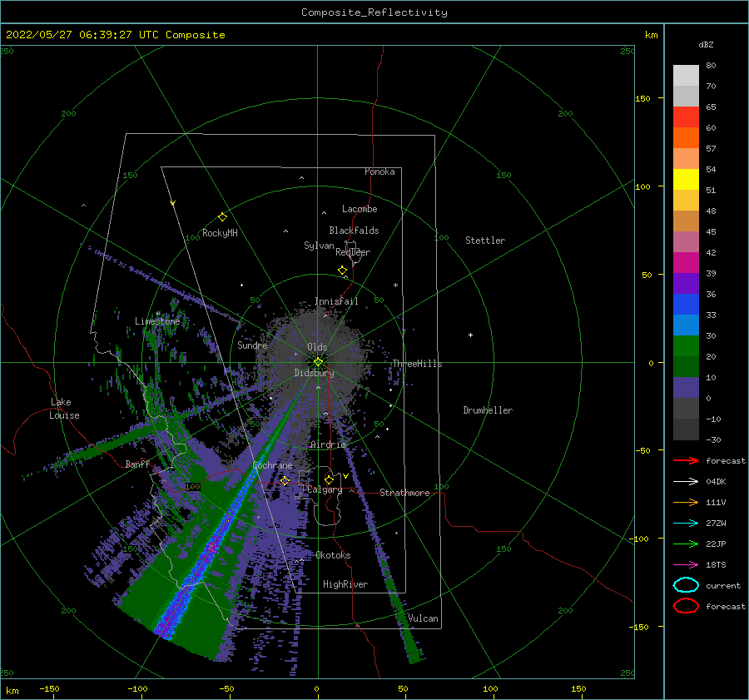Click the Didsbury label
This screenshot has height=700, width=749.
[x=314, y=373]
